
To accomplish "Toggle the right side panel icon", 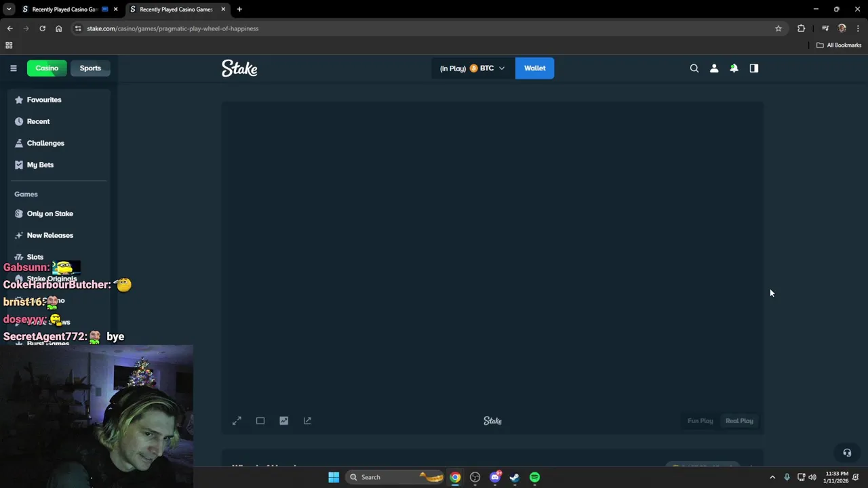I will click(x=753, y=68).
